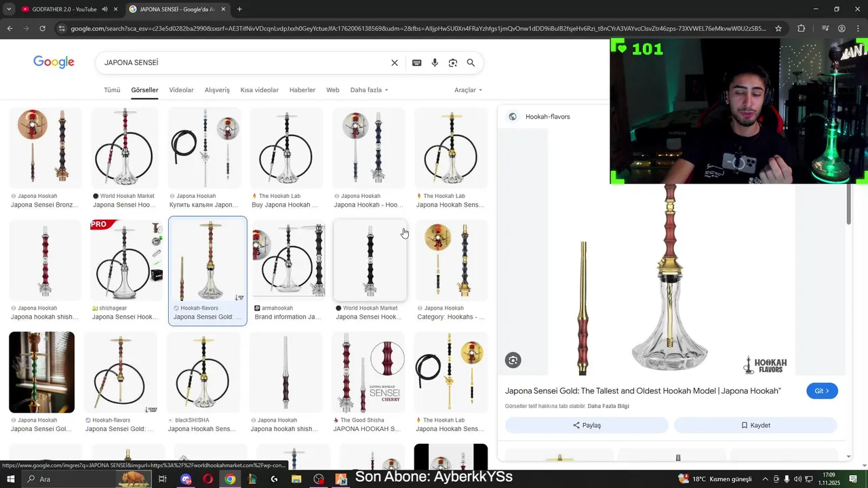Click the preview panel vertical scrollbar
The height and width of the screenshot is (488, 868).
(x=848, y=205)
